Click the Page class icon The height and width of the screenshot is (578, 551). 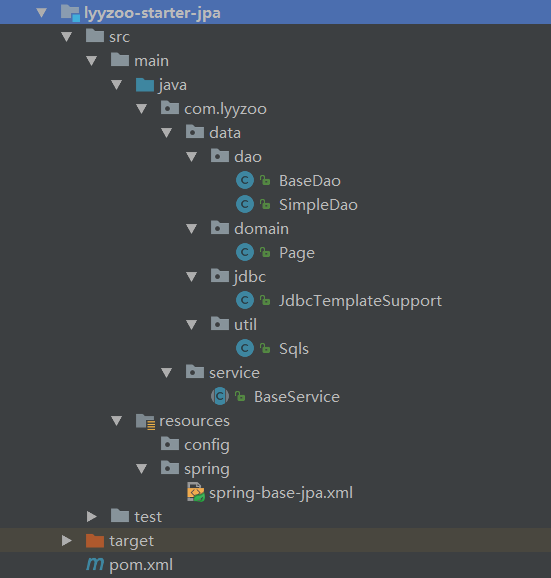coord(245,253)
